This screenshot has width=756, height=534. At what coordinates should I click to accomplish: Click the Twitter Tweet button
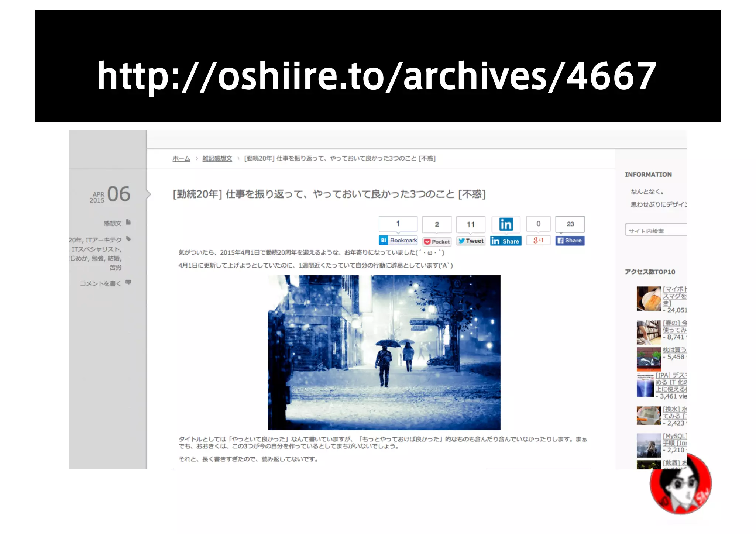tap(471, 241)
